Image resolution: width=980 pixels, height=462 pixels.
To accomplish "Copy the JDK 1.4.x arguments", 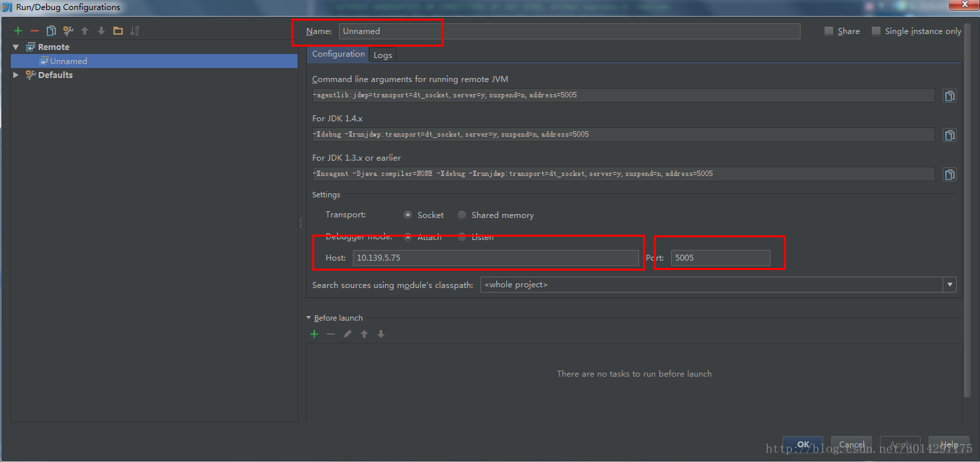I will [x=949, y=135].
